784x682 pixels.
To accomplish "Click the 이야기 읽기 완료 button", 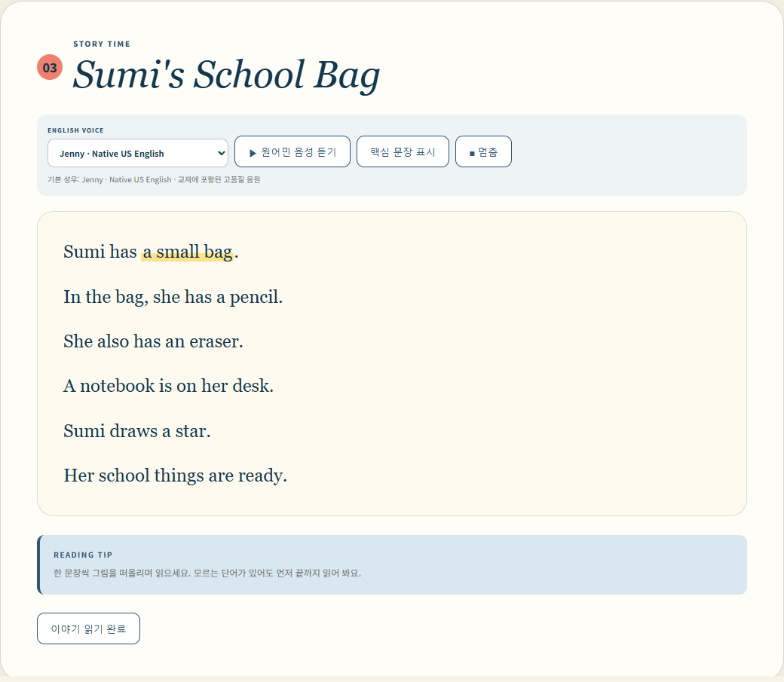I will click(x=88, y=628).
